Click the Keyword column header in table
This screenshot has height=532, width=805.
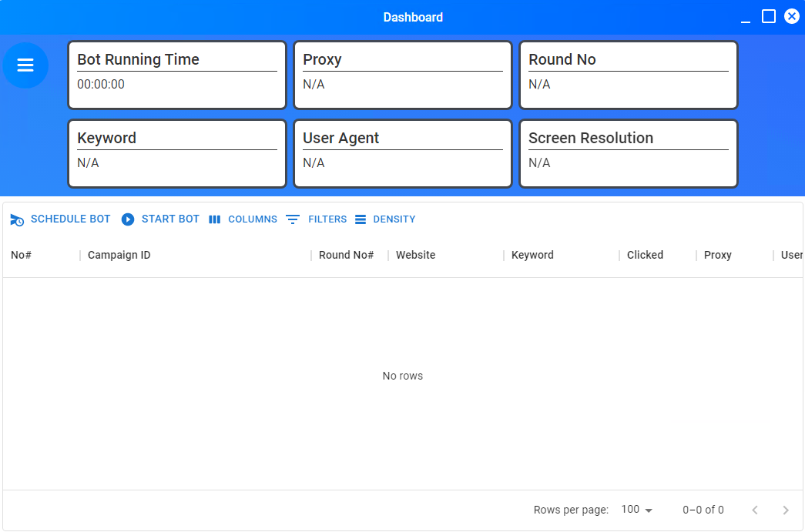pyautogui.click(x=532, y=255)
